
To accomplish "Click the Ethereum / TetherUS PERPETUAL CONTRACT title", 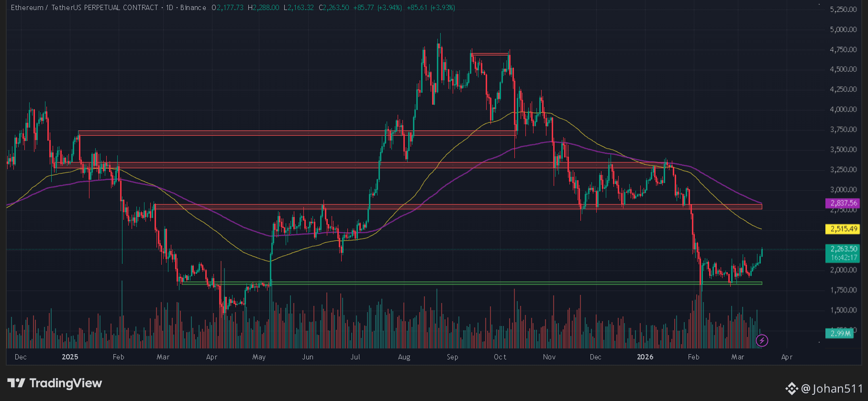I will [x=84, y=8].
